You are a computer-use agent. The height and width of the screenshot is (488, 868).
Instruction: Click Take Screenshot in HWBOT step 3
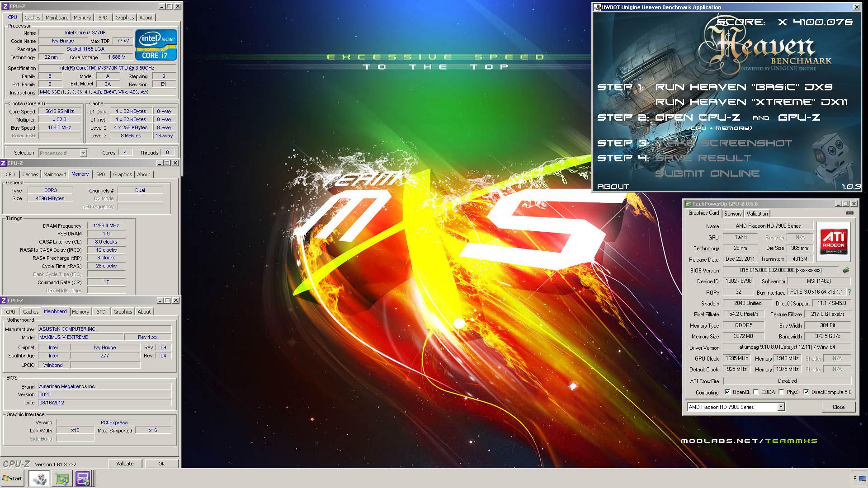click(x=723, y=143)
